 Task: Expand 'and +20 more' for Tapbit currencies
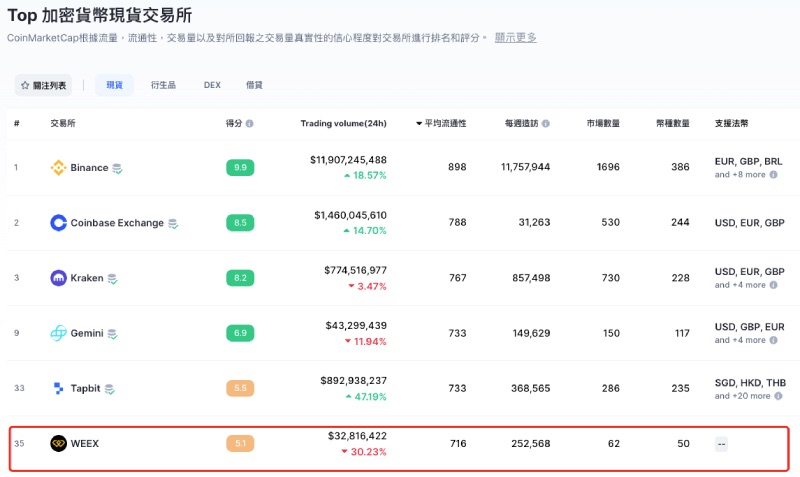click(742, 395)
